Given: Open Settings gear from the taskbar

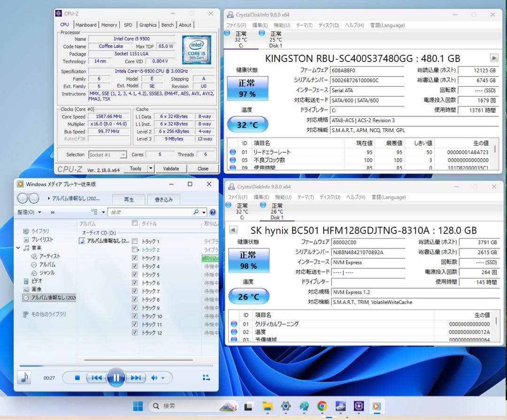Looking at the screenshot, I should click(x=286, y=406).
